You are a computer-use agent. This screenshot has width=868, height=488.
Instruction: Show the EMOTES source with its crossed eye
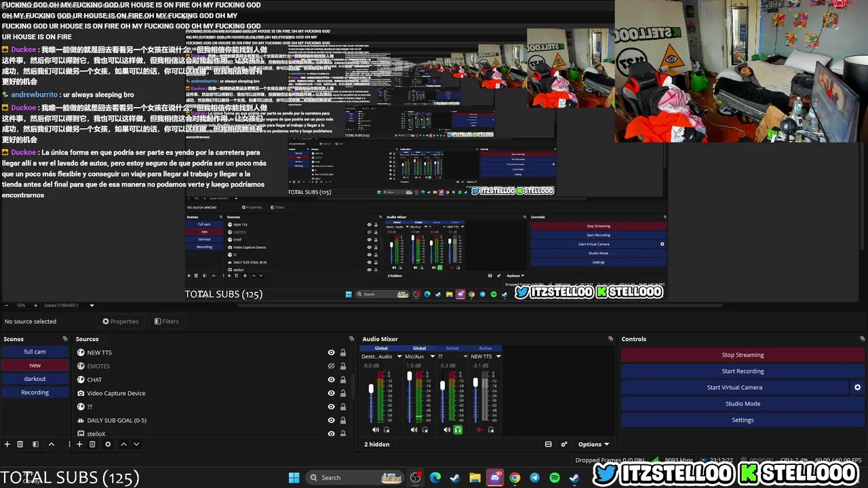pyautogui.click(x=332, y=366)
